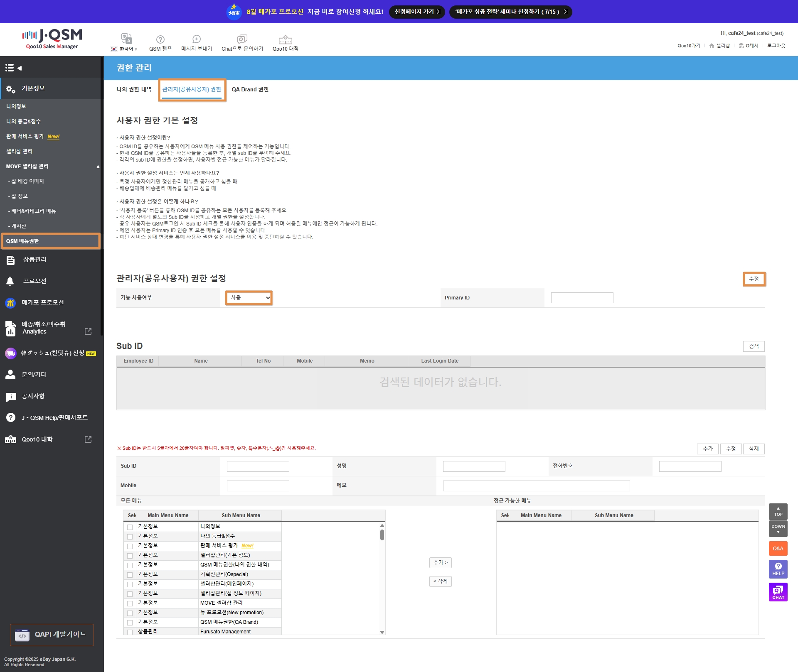798x672 pixels.
Task: Click the Primary ID input field
Action: pos(581,298)
